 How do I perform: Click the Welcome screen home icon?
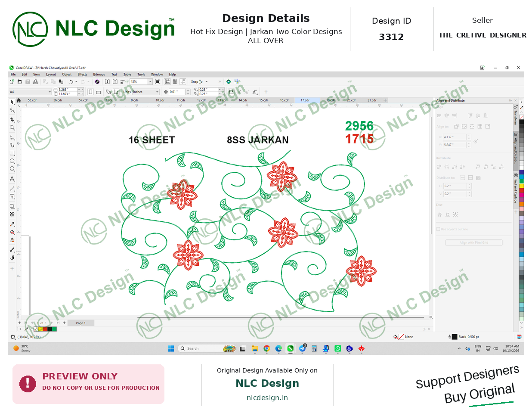[19, 100]
